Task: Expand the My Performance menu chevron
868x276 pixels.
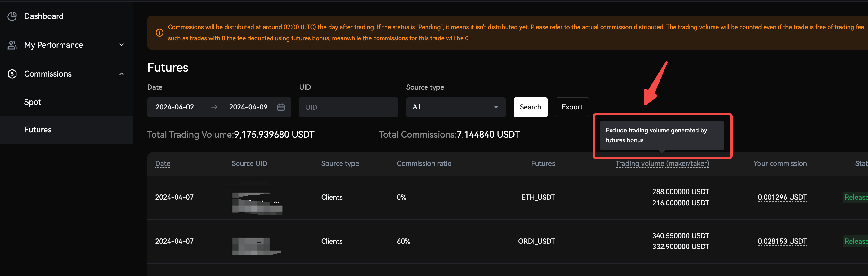Action: point(122,45)
